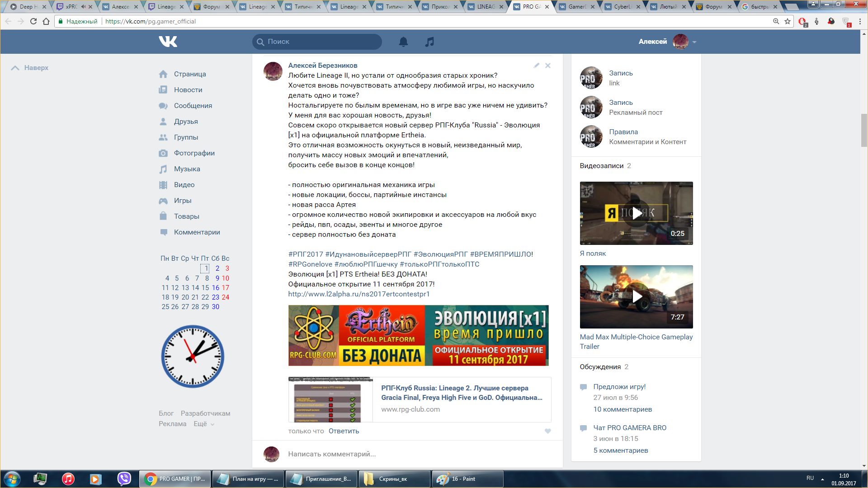Expand the Алексей profile dropdown arrow
Image resolution: width=868 pixels, height=488 pixels.
pyautogui.click(x=694, y=42)
